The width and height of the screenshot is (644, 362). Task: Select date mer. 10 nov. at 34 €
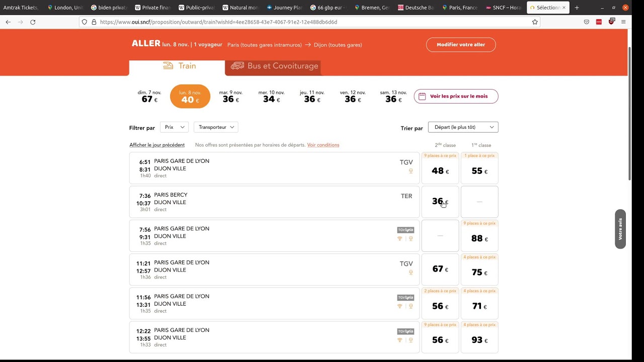pyautogui.click(x=272, y=97)
